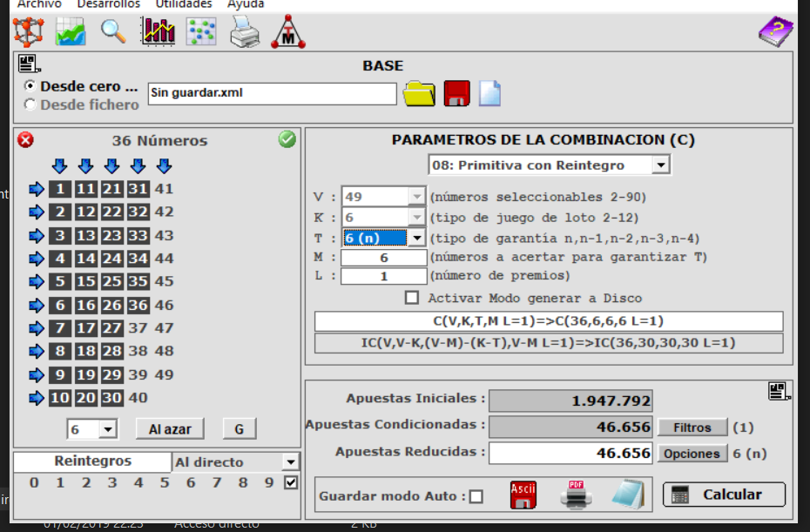810x532 pixels.
Task: Open the red triangle M icon
Action: (288, 32)
